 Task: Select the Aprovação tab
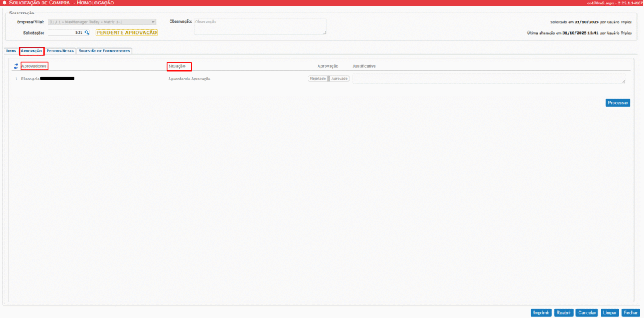(31, 51)
